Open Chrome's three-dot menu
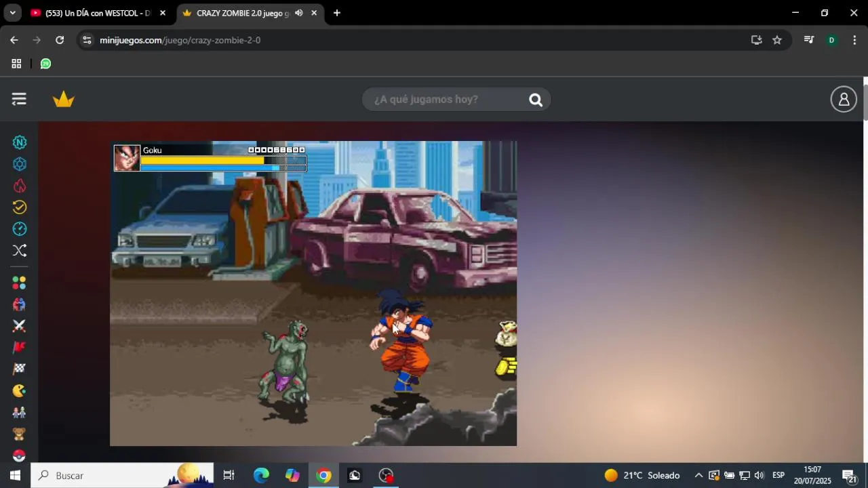 tap(854, 40)
